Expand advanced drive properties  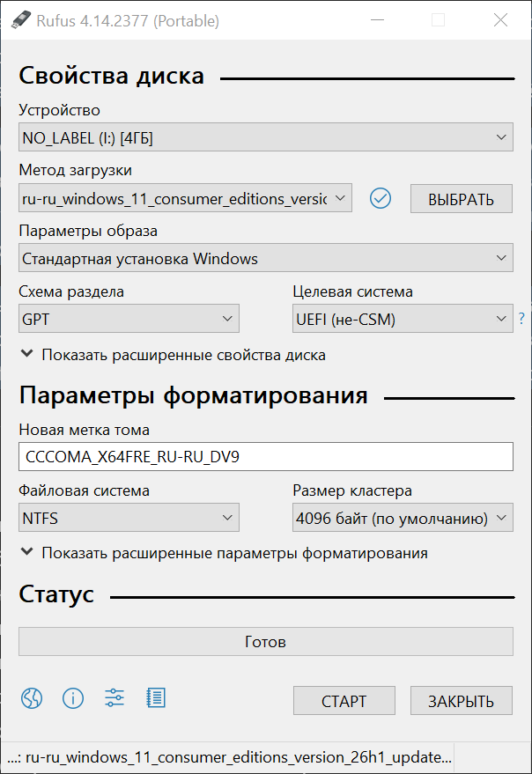173,355
